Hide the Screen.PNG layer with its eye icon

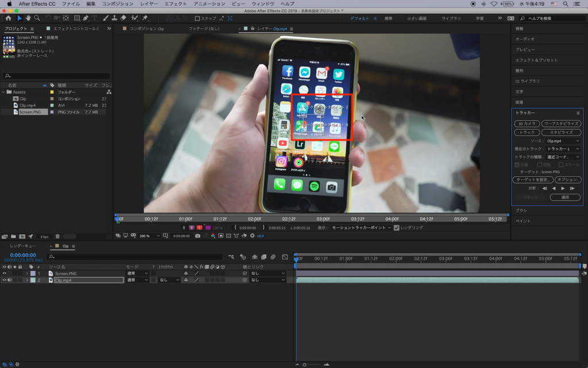(x=5, y=273)
